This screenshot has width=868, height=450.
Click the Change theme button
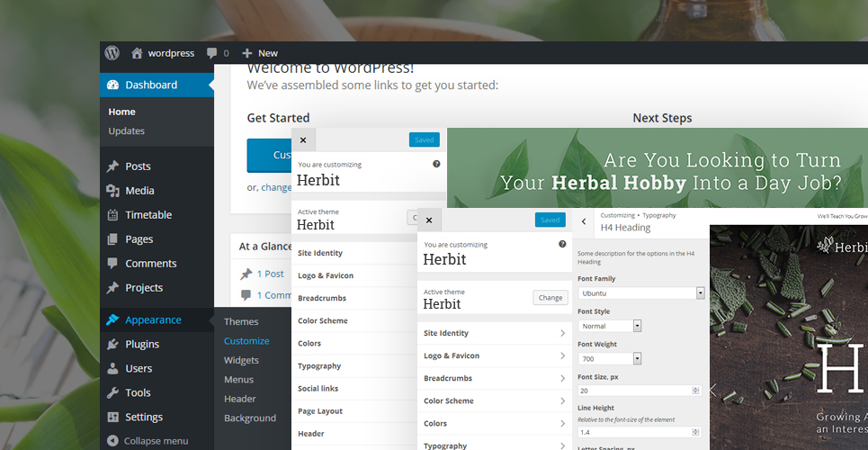(x=550, y=298)
